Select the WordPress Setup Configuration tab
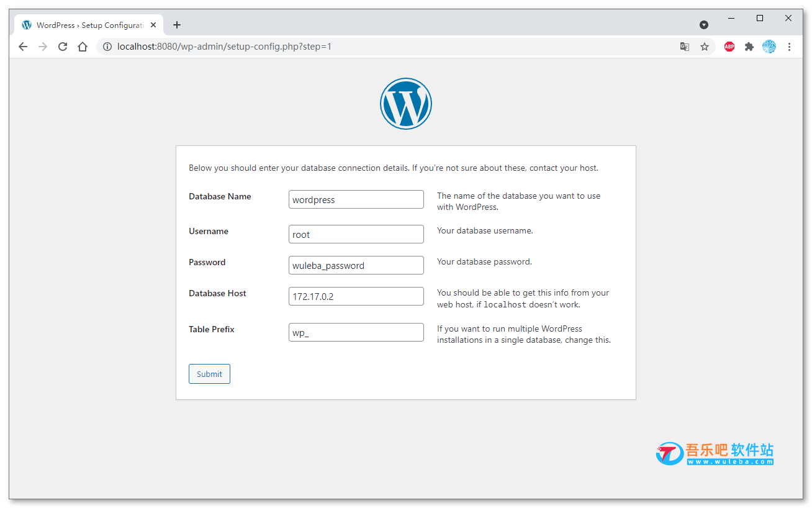This screenshot has width=812, height=508. (89, 25)
